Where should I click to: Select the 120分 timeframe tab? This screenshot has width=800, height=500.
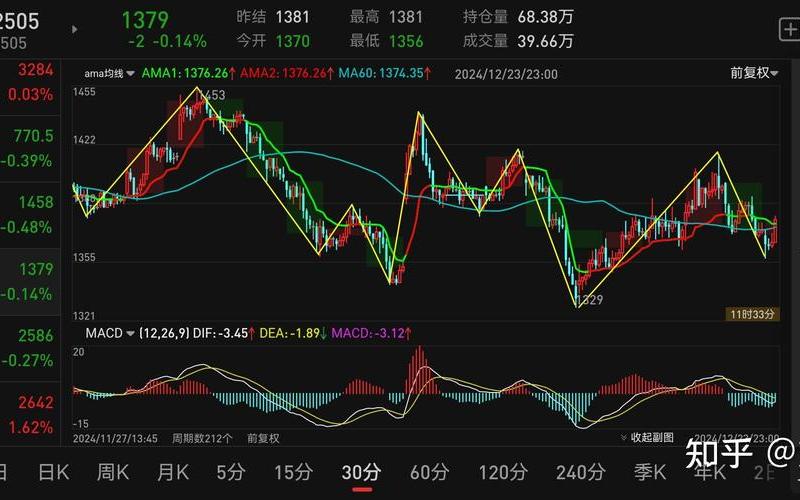click(x=502, y=472)
